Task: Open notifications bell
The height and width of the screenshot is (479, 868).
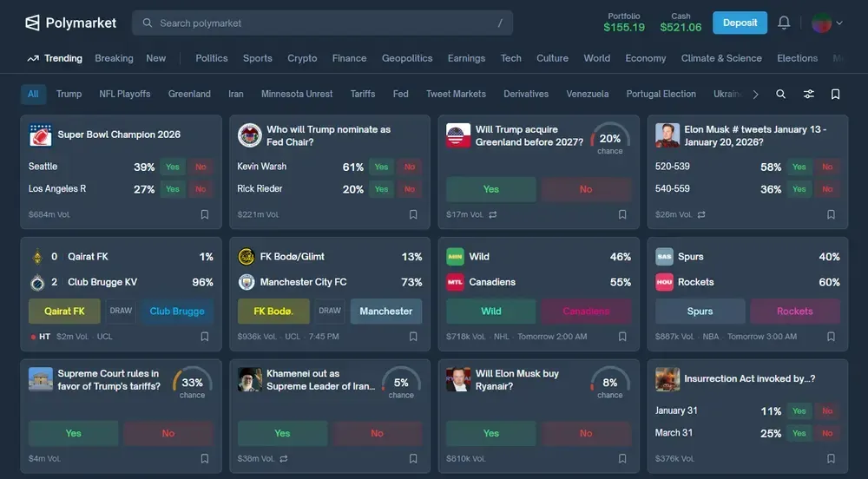Action: [x=784, y=23]
